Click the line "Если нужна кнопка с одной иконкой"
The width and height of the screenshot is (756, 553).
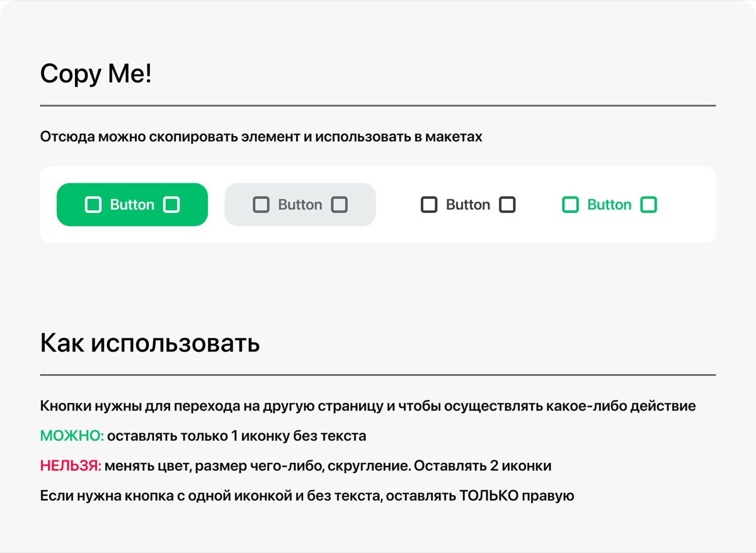pyautogui.click(x=307, y=496)
